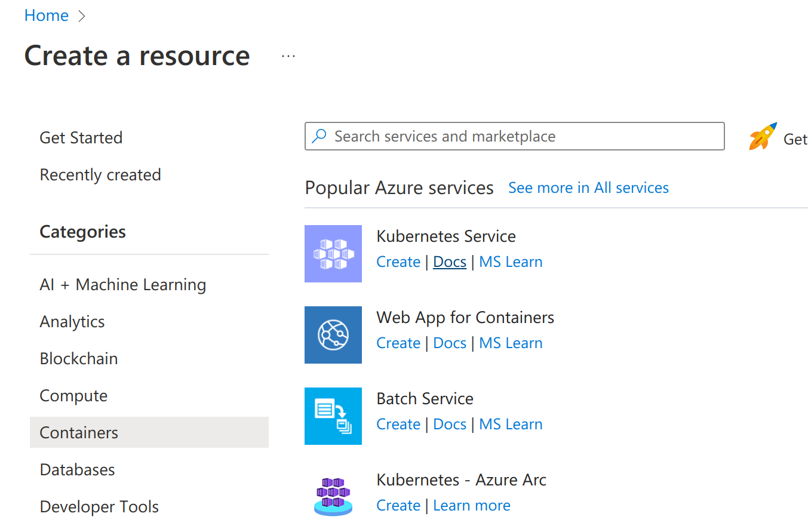Open Docs for Kubernetes Service

point(450,262)
